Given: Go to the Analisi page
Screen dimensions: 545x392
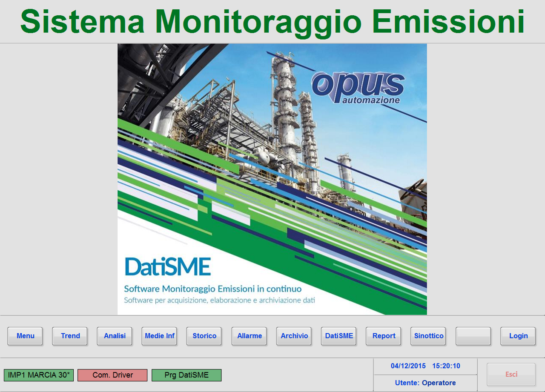Looking at the screenshot, I should pyautogui.click(x=115, y=336).
